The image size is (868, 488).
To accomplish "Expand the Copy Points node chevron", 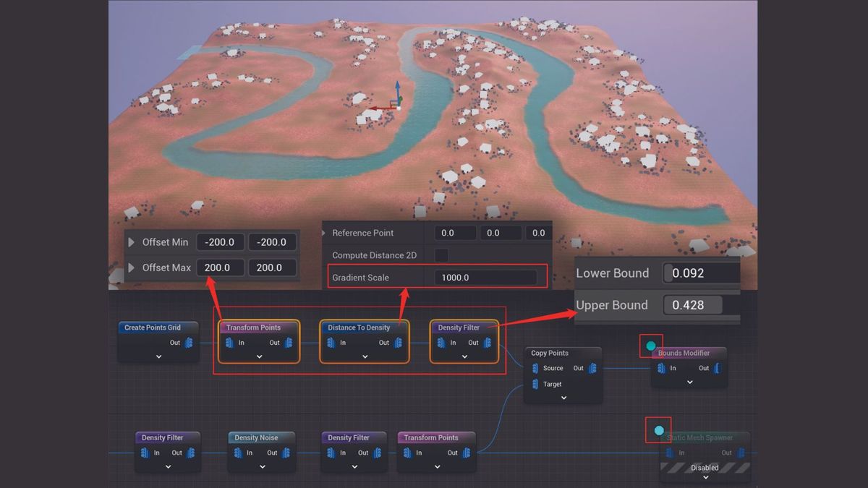I will point(563,396).
